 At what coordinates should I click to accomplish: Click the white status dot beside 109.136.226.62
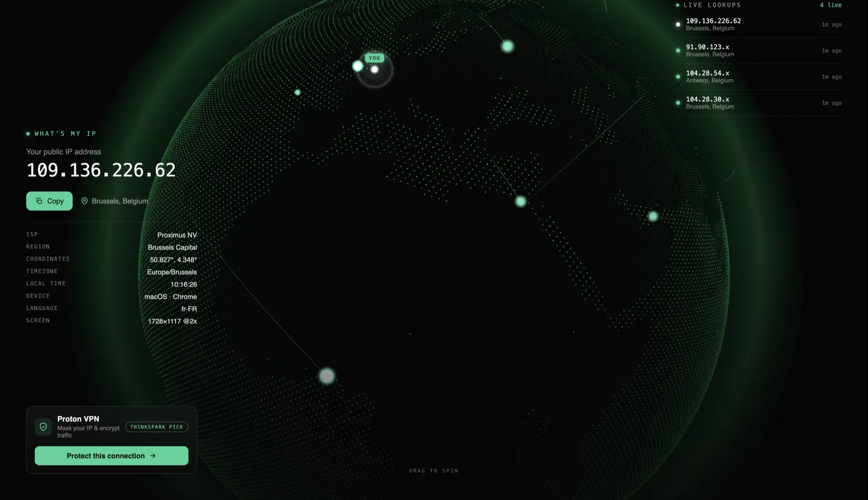point(678,24)
